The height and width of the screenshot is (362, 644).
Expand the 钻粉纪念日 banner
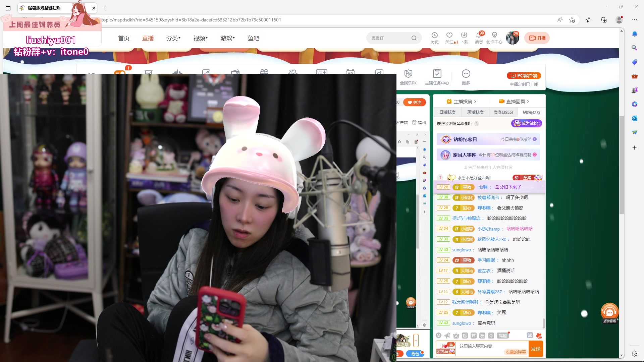click(x=488, y=139)
